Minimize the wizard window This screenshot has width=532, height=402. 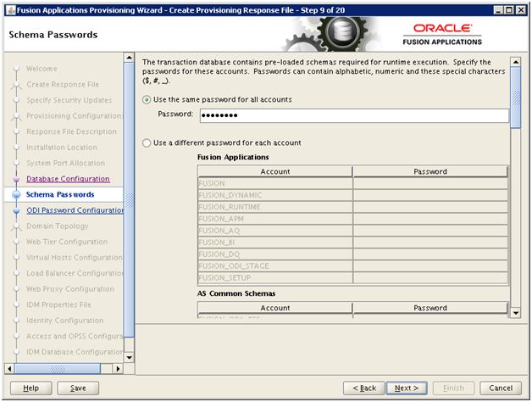point(498,10)
